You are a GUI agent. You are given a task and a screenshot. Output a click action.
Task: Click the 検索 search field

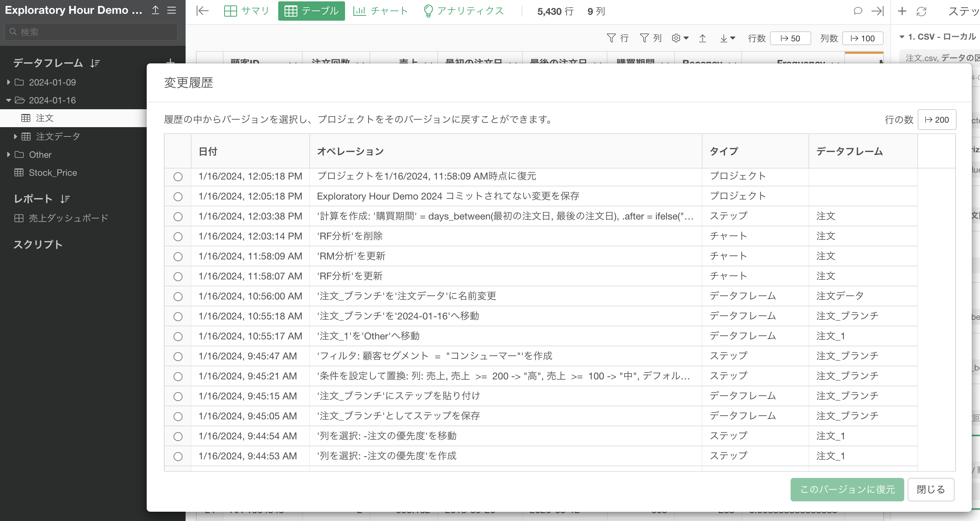coord(91,32)
